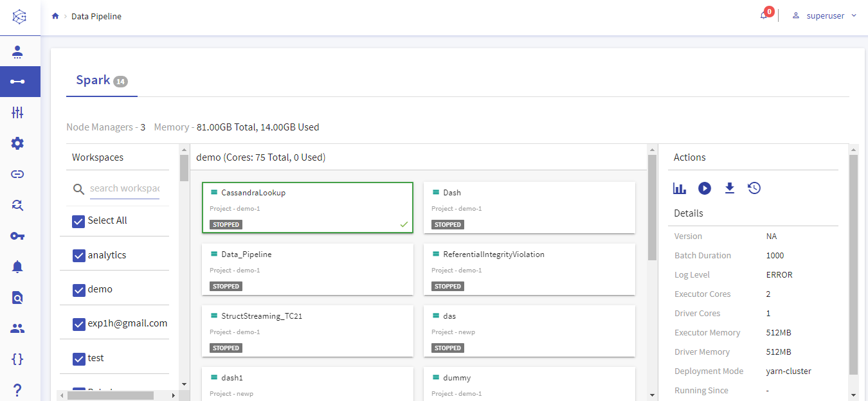Open the user profile sidebar icon
The image size is (868, 401).
coord(17,52)
